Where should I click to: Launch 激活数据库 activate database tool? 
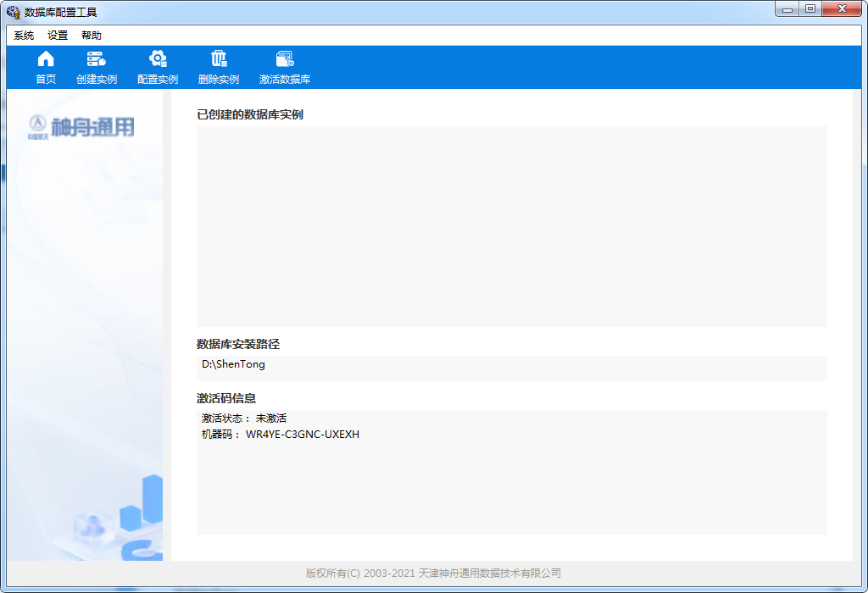coord(284,67)
